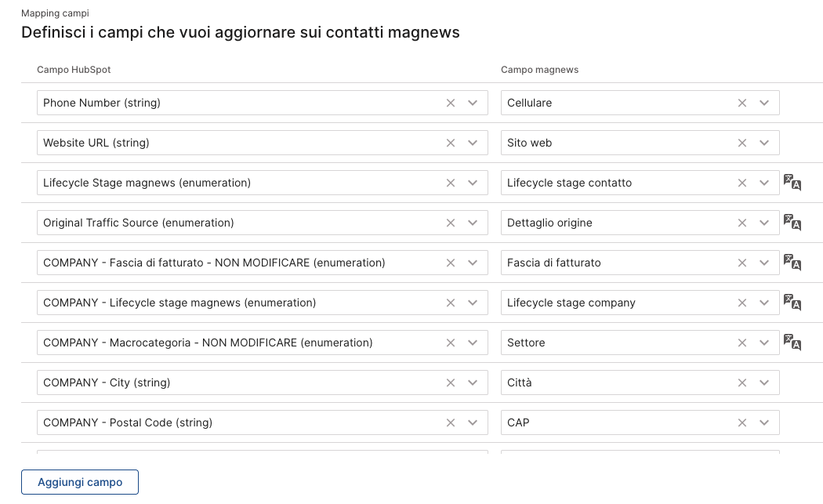Remove Website URL (string) field value
The image size is (823, 504).
pyautogui.click(x=451, y=143)
